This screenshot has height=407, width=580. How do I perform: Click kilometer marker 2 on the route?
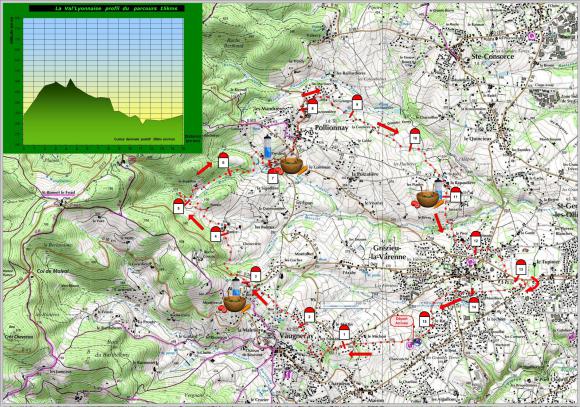309,315
